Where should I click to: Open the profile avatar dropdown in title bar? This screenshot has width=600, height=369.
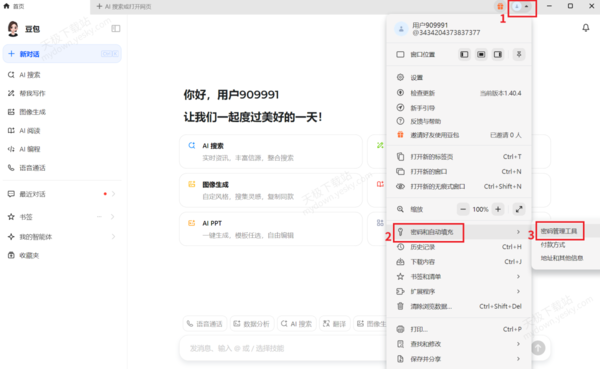tap(522, 7)
